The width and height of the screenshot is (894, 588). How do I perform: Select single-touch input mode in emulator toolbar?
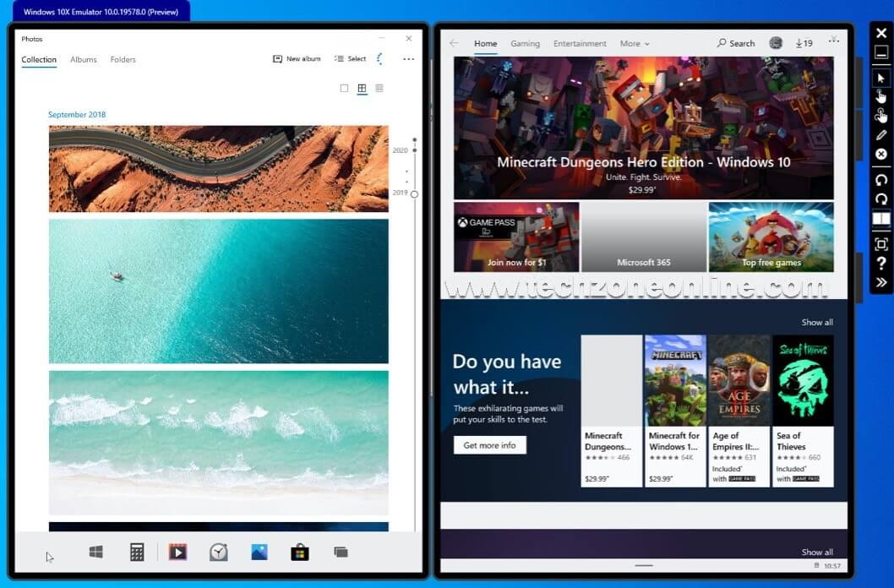[x=881, y=97]
